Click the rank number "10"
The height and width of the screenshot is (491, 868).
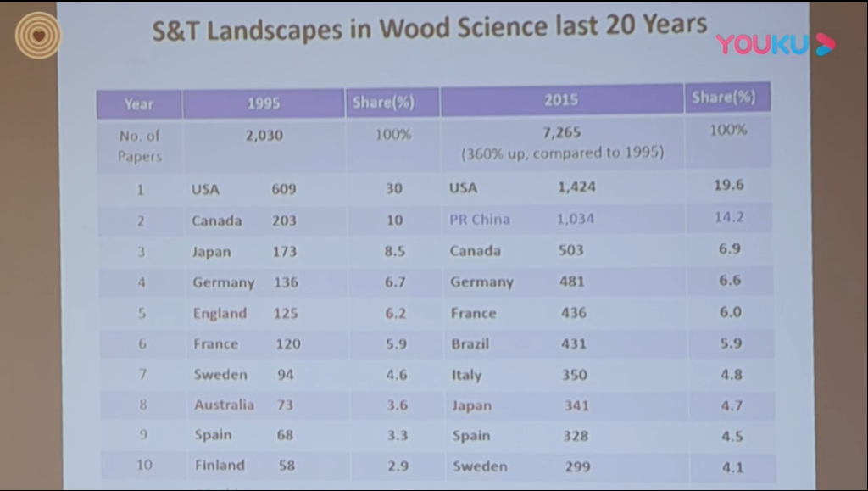(x=144, y=465)
